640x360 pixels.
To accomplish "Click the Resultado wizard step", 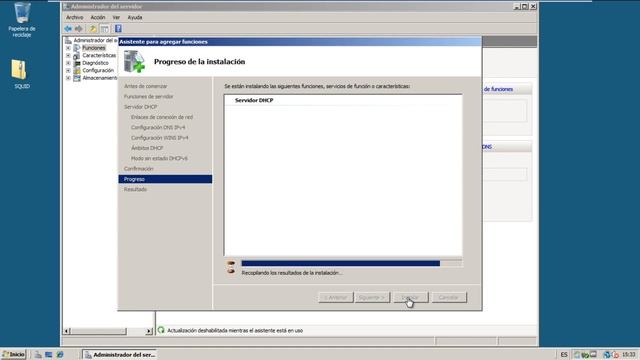I will click(136, 189).
